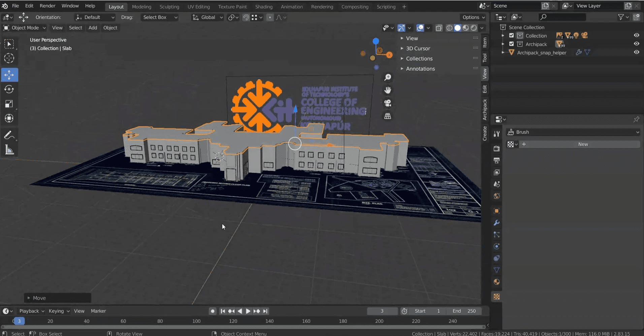Toggle X-ray mode in viewport header

(439, 28)
